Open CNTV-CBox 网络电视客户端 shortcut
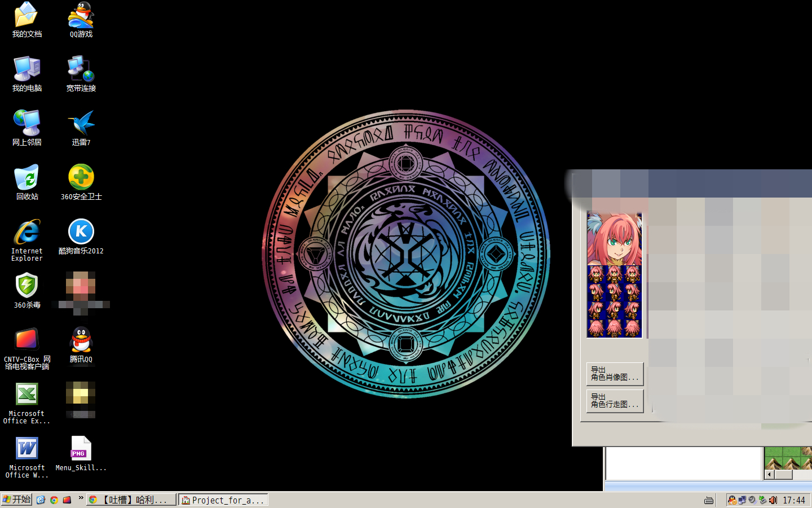Screen dimensions: 812x508 click(x=27, y=348)
